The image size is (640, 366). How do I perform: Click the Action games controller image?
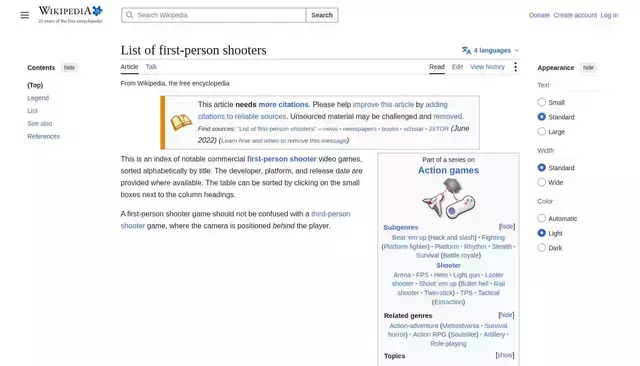pos(448,199)
